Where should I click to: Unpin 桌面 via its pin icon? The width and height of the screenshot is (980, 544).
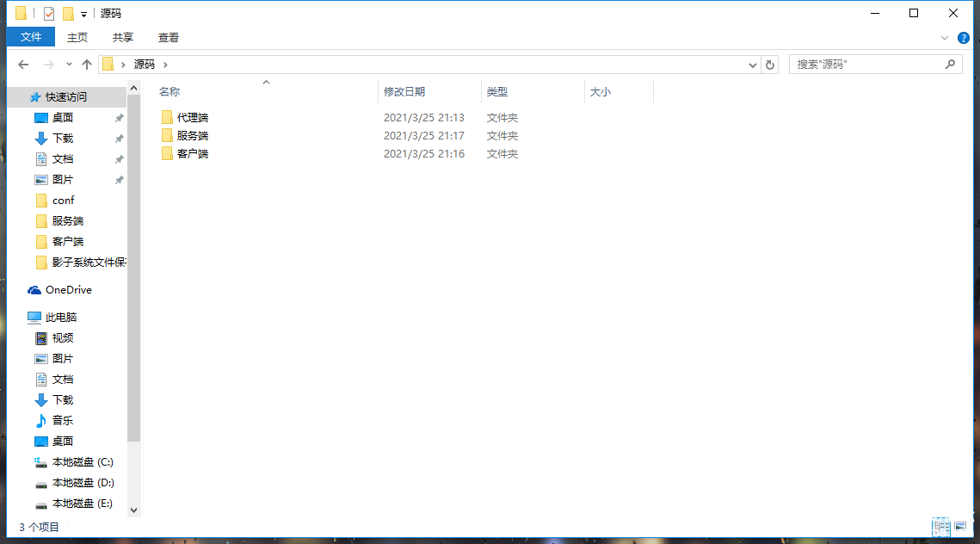point(119,118)
